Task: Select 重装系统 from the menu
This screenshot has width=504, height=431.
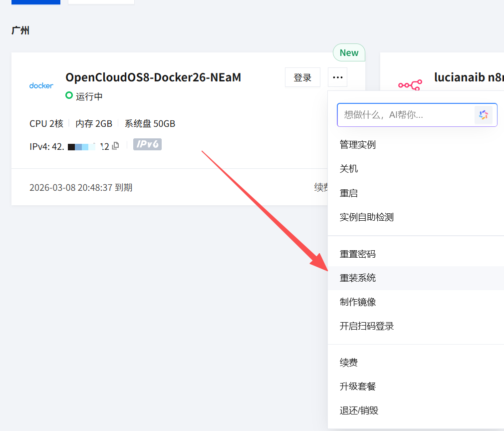Action: (x=357, y=278)
